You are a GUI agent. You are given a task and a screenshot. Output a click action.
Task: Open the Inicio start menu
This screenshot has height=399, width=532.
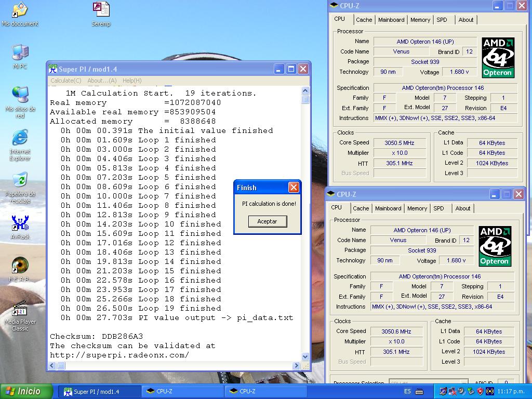26,391
